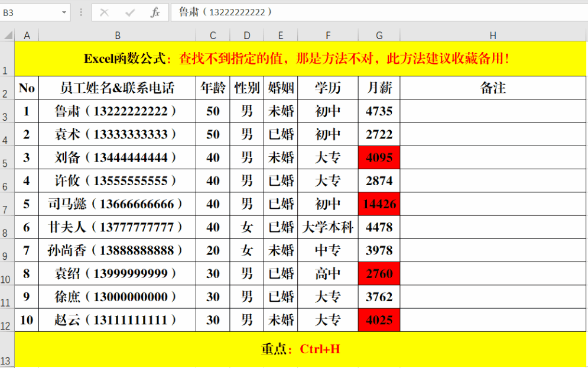Image resolution: width=588 pixels, height=368 pixels.
Task: Open the Name Box dropdown arrow
Action: [64, 13]
